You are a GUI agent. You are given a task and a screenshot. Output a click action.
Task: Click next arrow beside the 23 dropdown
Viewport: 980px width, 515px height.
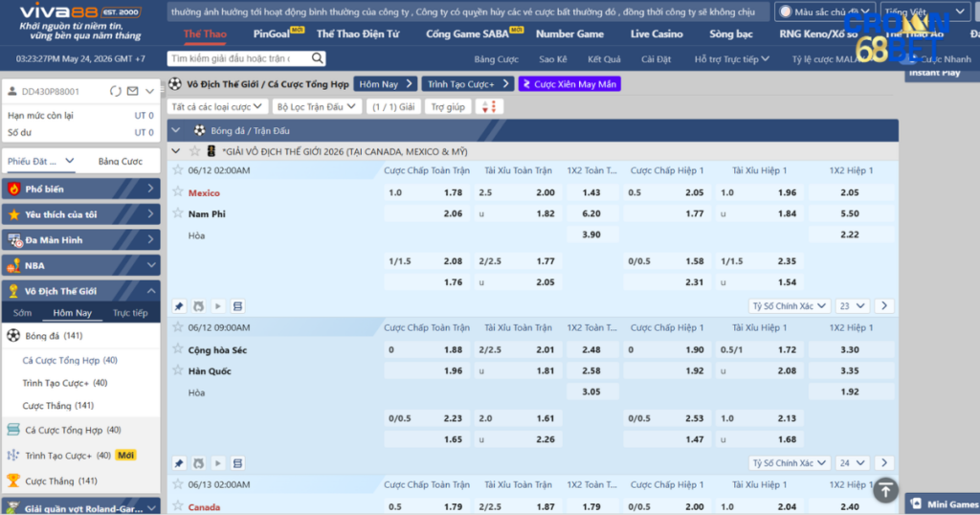click(x=883, y=306)
